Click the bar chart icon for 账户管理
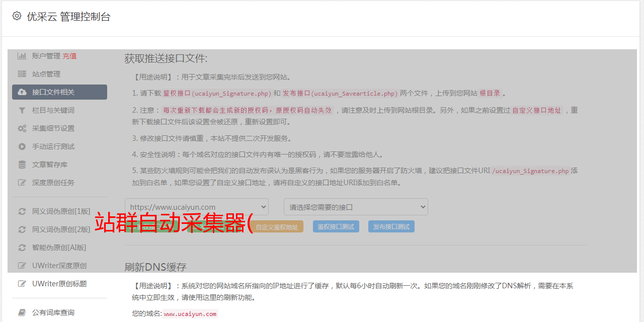 click(22, 56)
